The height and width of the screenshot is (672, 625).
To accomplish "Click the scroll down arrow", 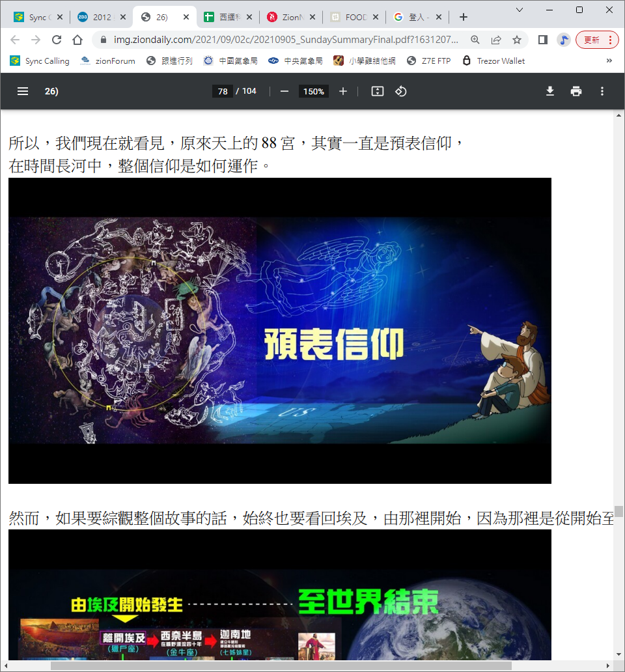I will [618, 654].
